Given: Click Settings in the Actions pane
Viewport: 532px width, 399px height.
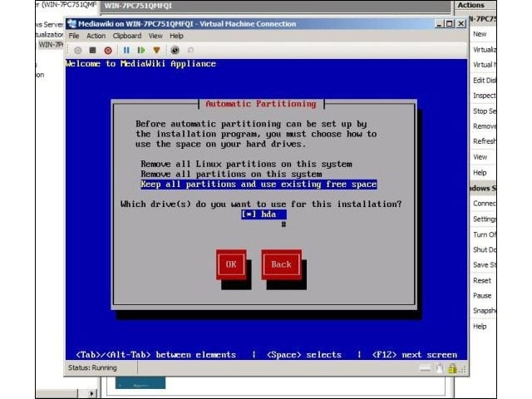Looking at the screenshot, I should pos(484,219).
